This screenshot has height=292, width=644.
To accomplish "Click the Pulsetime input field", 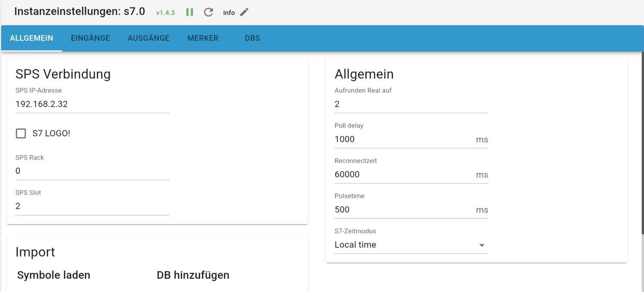I will (402, 210).
